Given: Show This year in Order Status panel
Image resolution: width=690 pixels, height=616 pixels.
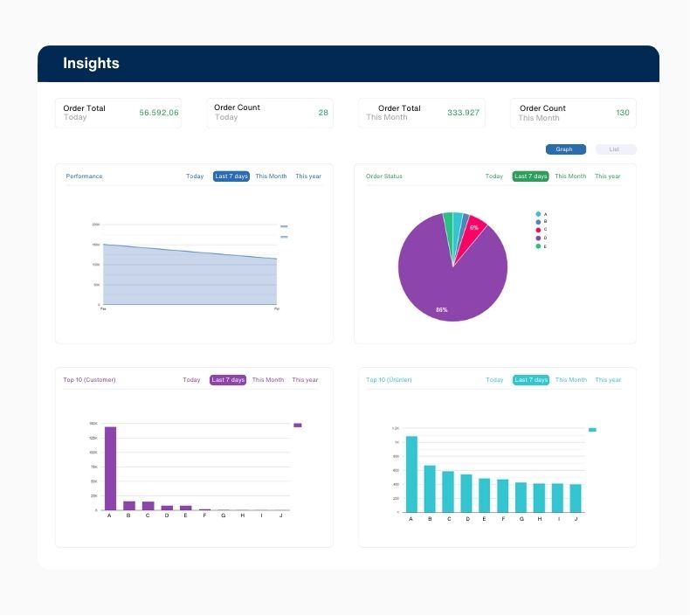Looking at the screenshot, I should pos(607,176).
